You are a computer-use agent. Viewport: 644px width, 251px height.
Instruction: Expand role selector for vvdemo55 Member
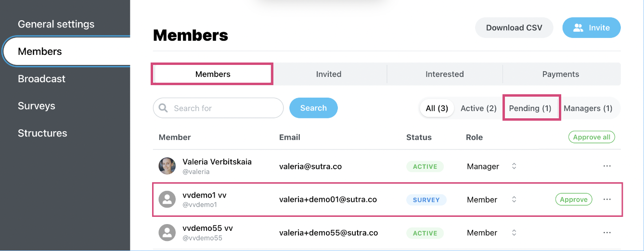(x=514, y=233)
